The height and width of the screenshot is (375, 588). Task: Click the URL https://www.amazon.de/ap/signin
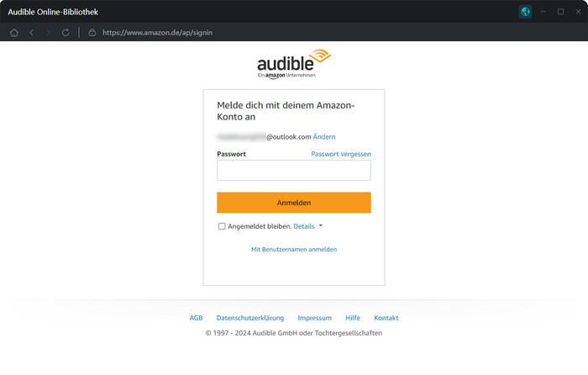coord(158,33)
